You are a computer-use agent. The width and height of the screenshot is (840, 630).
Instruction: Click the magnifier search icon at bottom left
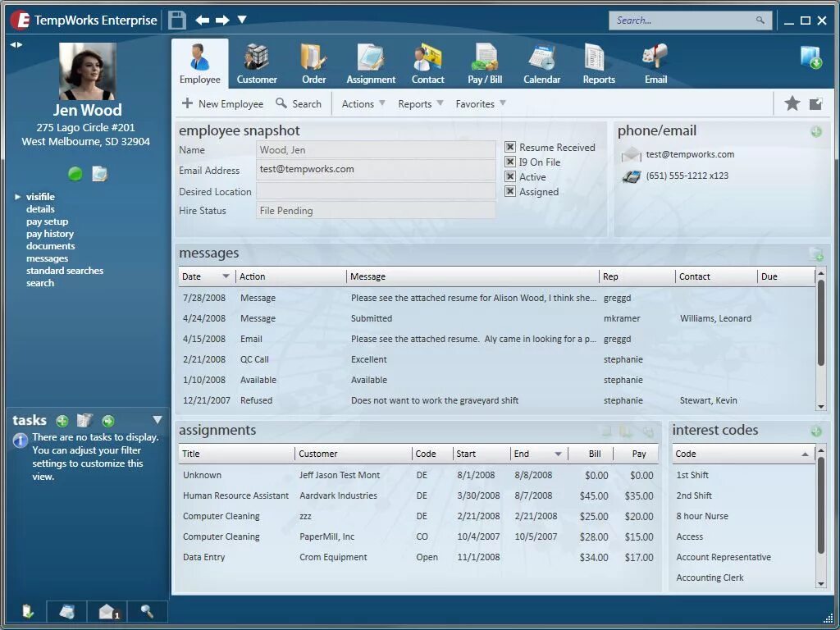coord(146,612)
